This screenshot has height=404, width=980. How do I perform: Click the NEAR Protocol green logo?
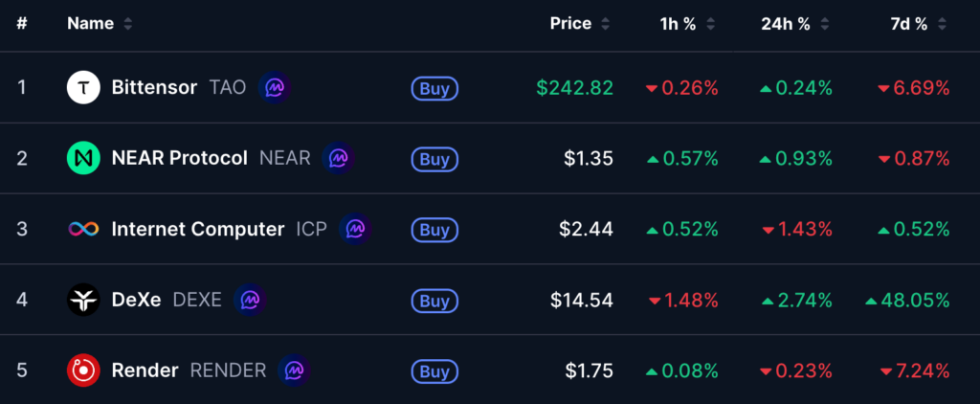(83, 158)
